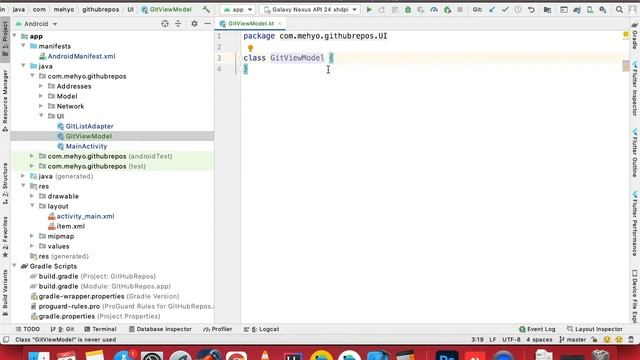Click the Git Rollback undo arrow icon
This screenshot has height=360, width=640.
(x=531, y=9)
